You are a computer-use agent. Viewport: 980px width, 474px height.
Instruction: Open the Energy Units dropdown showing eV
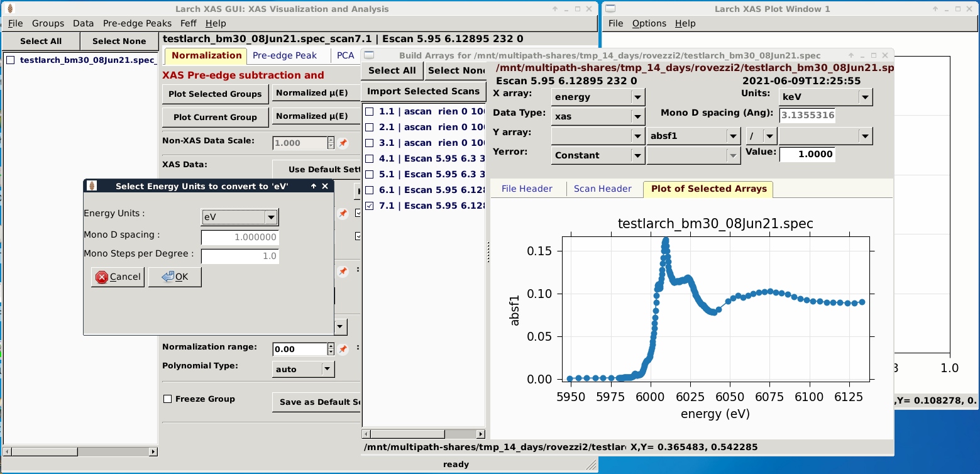239,216
